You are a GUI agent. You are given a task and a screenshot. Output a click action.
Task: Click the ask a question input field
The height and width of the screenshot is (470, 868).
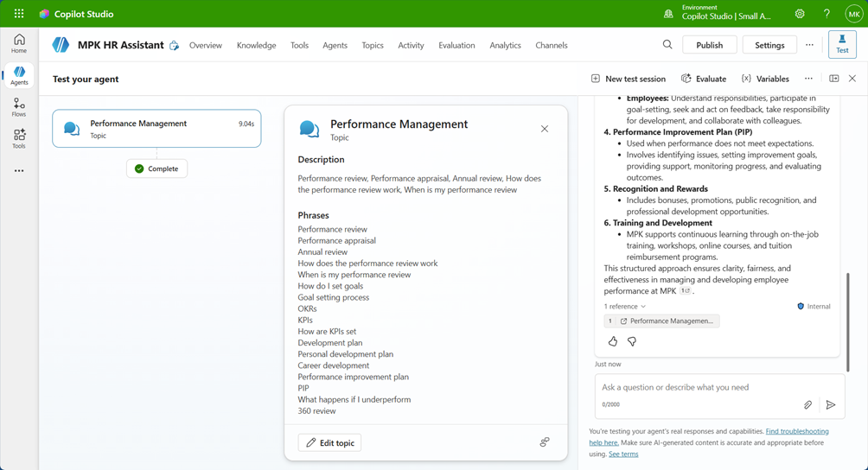tap(700, 387)
